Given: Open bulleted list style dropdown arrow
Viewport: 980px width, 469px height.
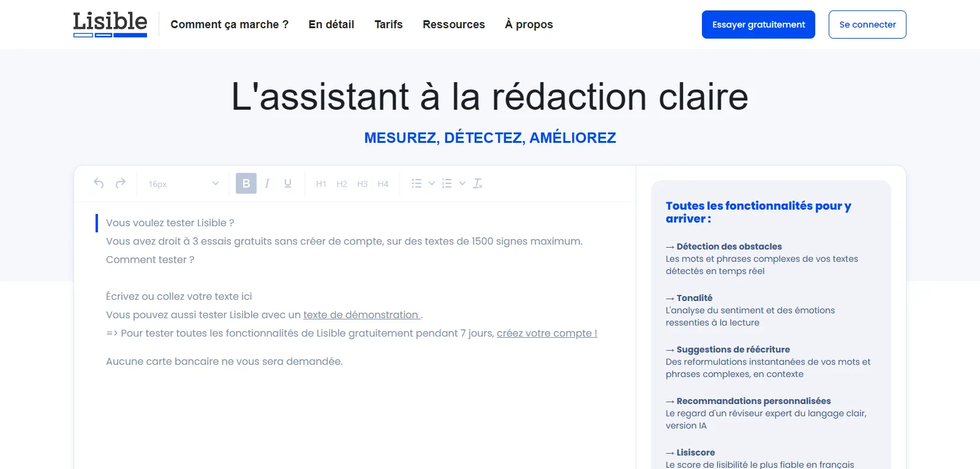Looking at the screenshot, I should [432, 183].
